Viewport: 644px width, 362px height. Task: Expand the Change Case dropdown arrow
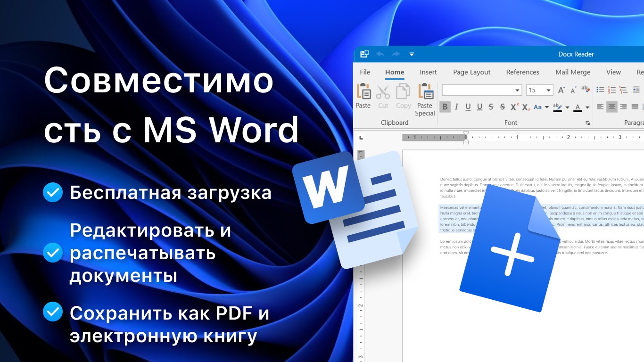(x=547, y=107)
